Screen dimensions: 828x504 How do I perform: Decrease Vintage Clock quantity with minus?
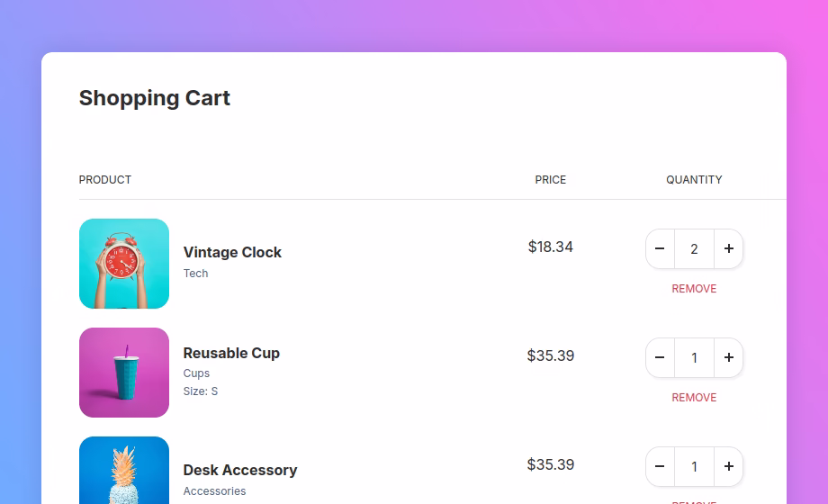660,248
